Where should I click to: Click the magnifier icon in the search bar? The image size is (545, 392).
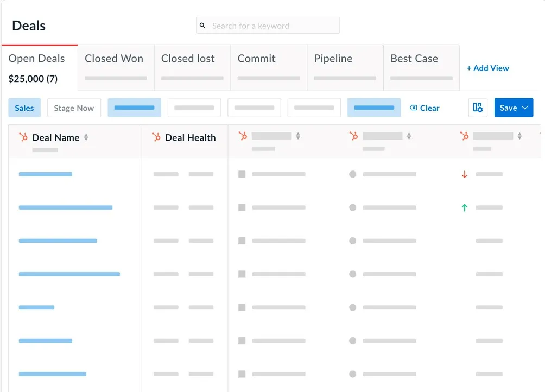coord(202,26)
